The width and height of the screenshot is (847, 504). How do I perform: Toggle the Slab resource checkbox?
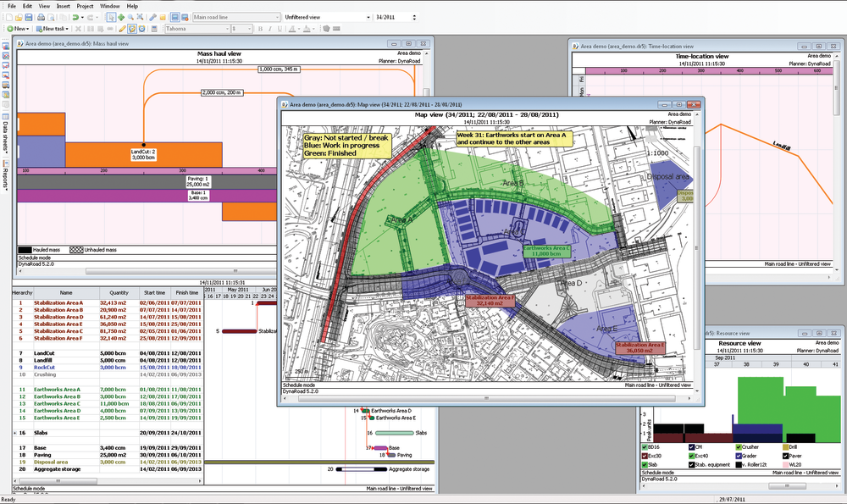pyautogui.click(x=645, y=464)
